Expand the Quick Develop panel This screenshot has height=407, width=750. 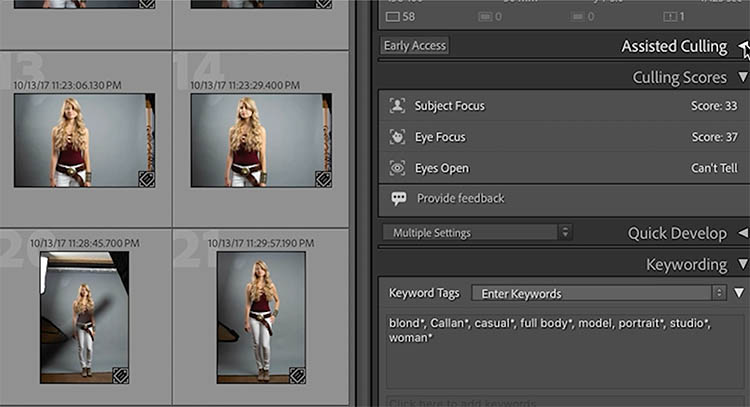point(742,233)
